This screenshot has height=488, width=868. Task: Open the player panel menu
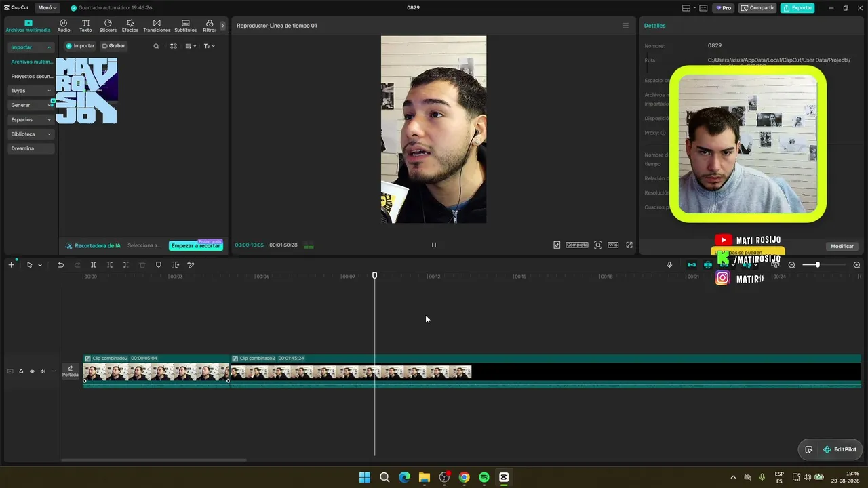[625, 26]
